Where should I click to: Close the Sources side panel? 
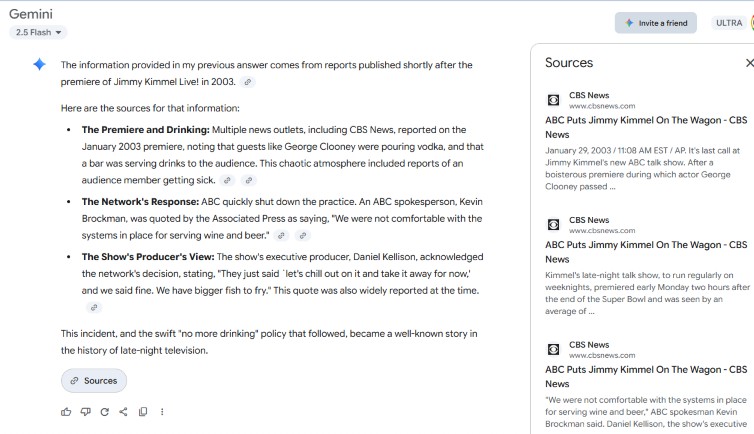(x=749, y=63)
